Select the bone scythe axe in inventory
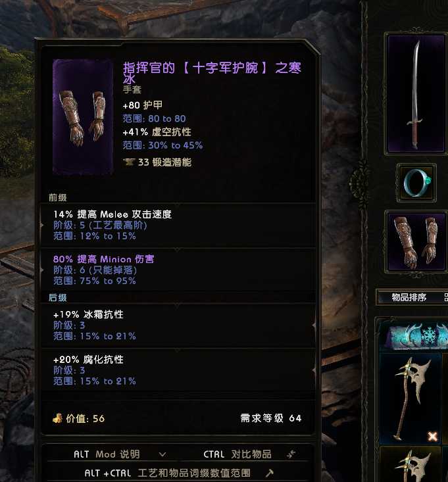The width and height of the screenshot is (448, 482). [x=411, y=398]
